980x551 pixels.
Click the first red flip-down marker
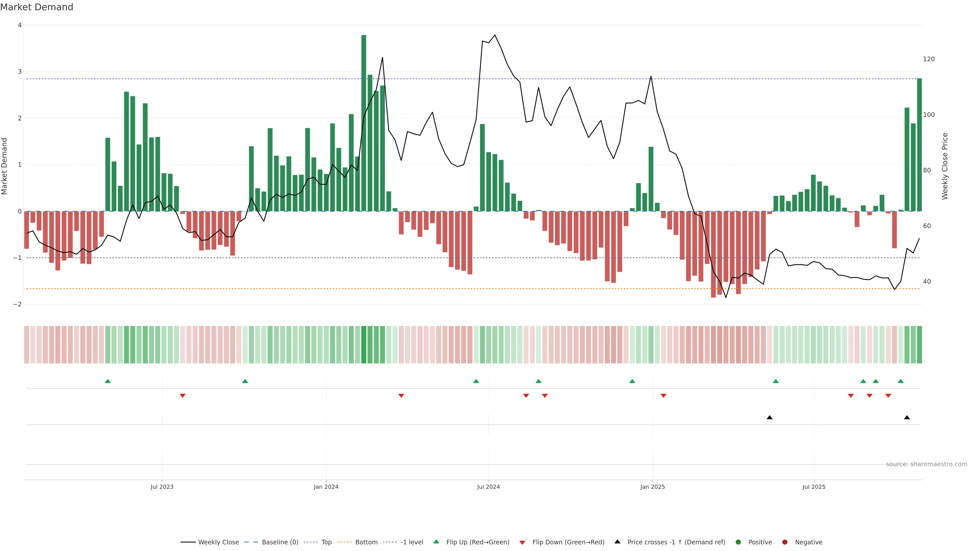183,396
